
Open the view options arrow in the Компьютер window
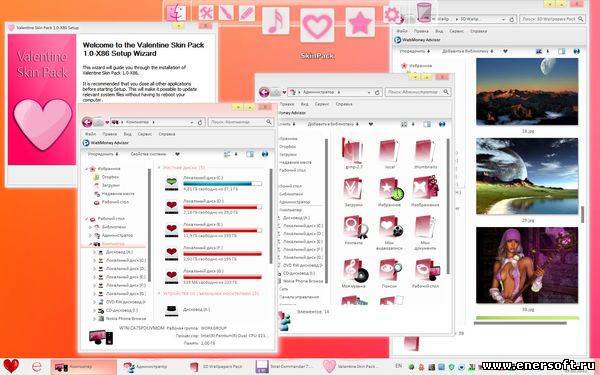tap(236, 154)
